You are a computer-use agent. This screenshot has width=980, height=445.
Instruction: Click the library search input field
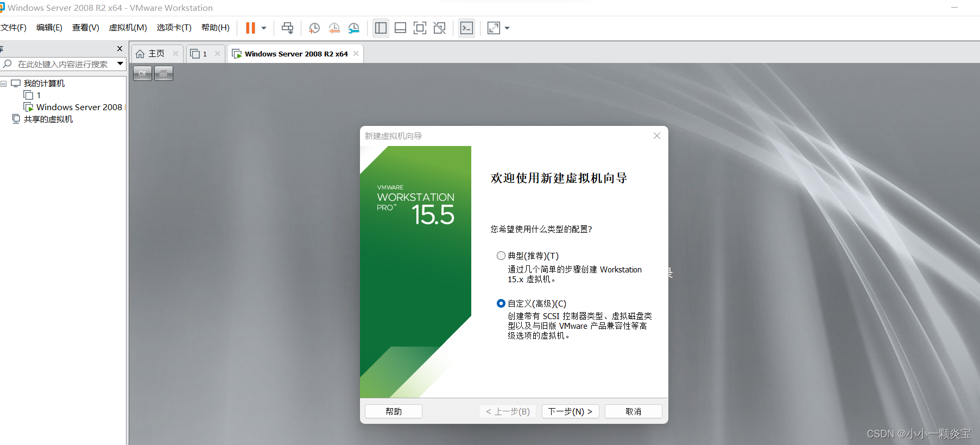(63, 64)
